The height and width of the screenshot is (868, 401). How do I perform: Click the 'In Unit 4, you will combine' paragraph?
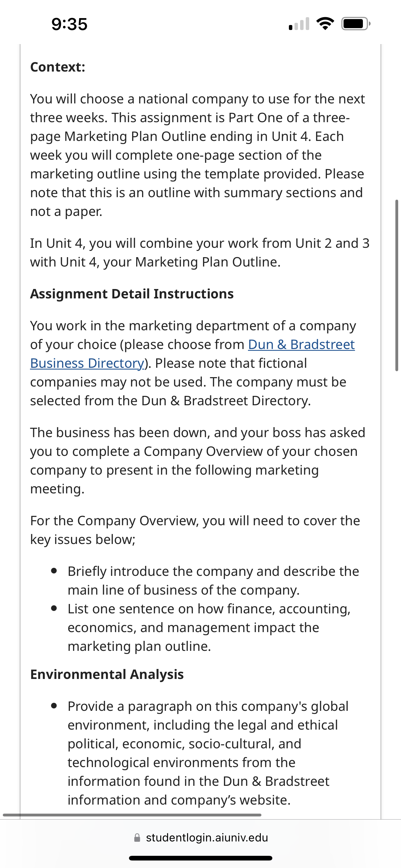tap(200, 252)
